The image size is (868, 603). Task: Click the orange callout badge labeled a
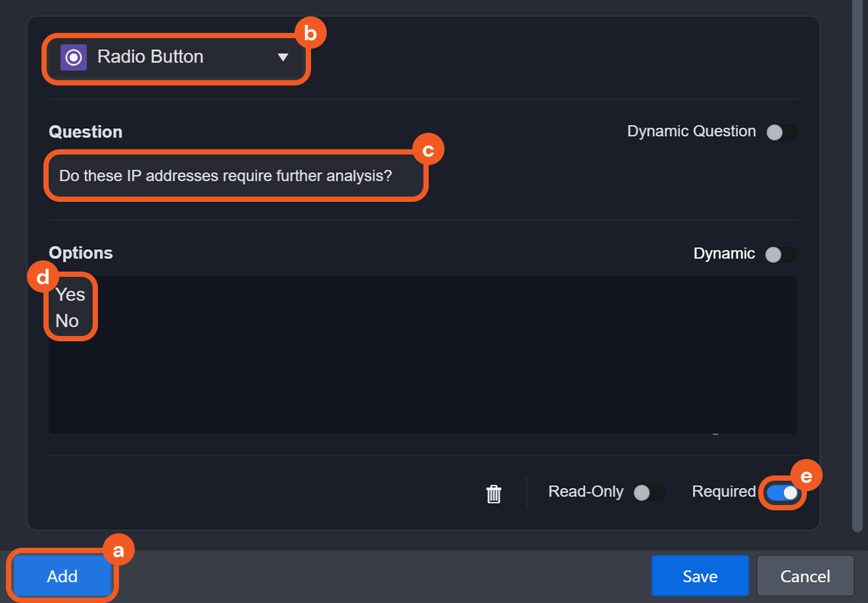tap(118, 550)
